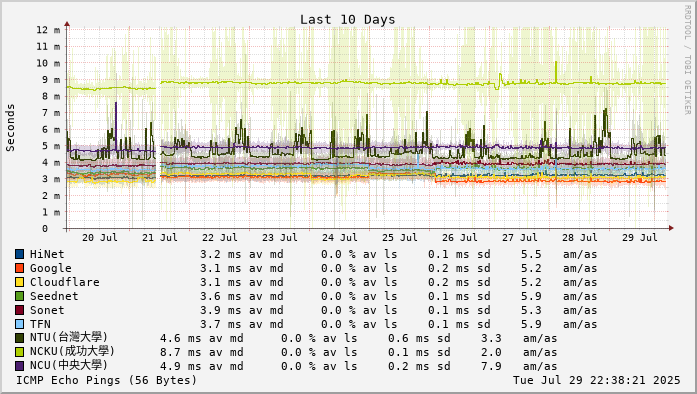Click HiNet's '5.5 am/as' value
This screenshot has height=394, width=697.
pyautogui.click(x=559, y=254)
